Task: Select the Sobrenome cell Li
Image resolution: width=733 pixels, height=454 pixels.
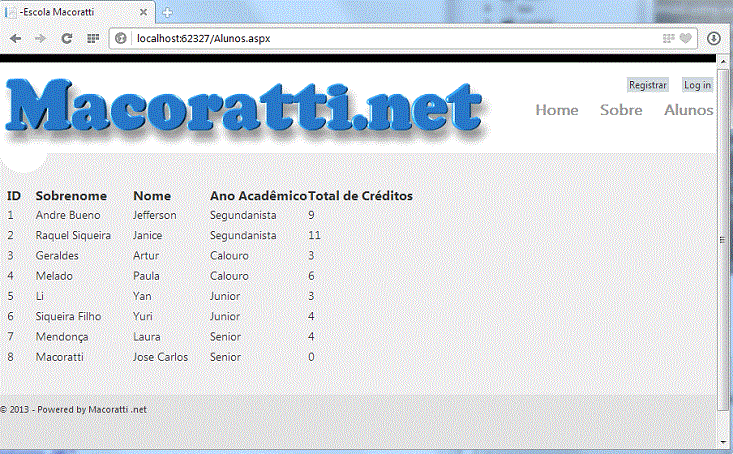Action: pyautogui.click(x=40, y=296)
